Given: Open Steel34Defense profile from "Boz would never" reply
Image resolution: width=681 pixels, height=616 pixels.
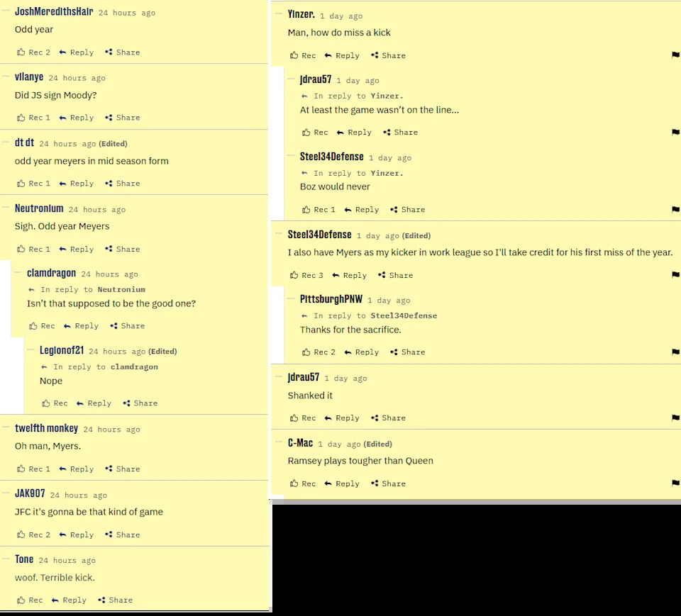Looking at the screenshot, I should pos(331,157).
